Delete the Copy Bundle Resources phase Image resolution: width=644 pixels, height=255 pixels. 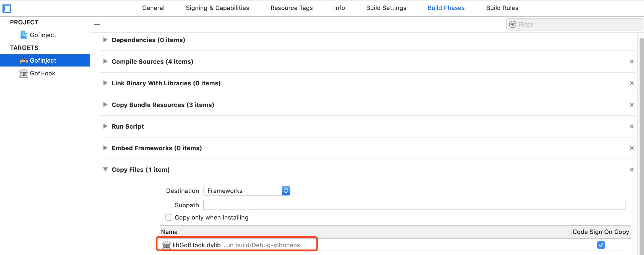[632, 105]
